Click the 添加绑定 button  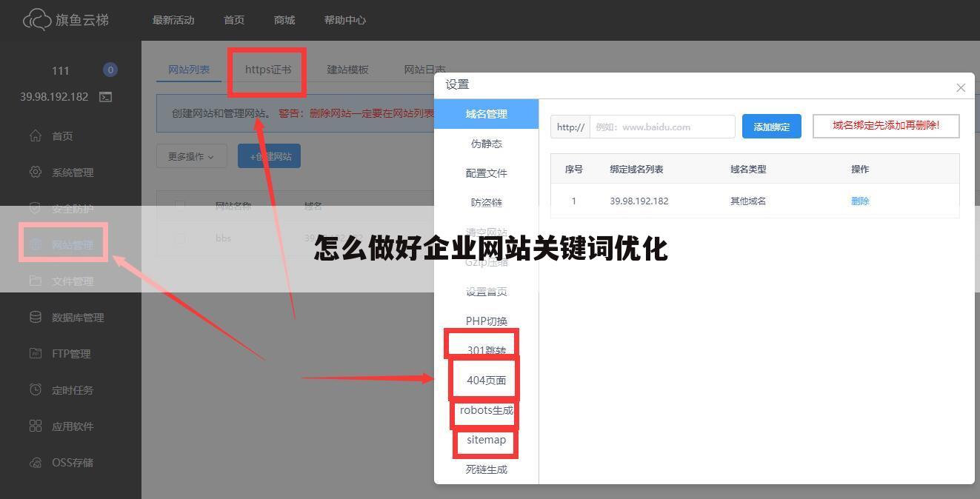click(x=771, y=127)
